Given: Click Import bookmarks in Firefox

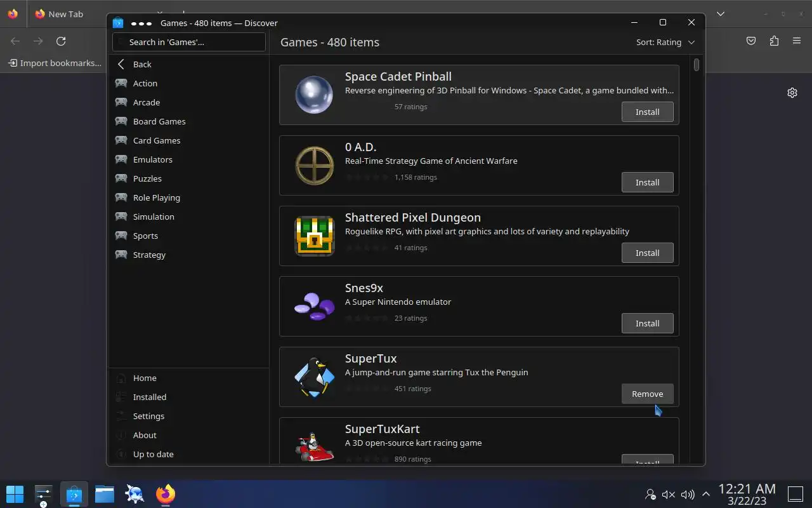Looking at the screenshot, I should [x=55, y=63].
